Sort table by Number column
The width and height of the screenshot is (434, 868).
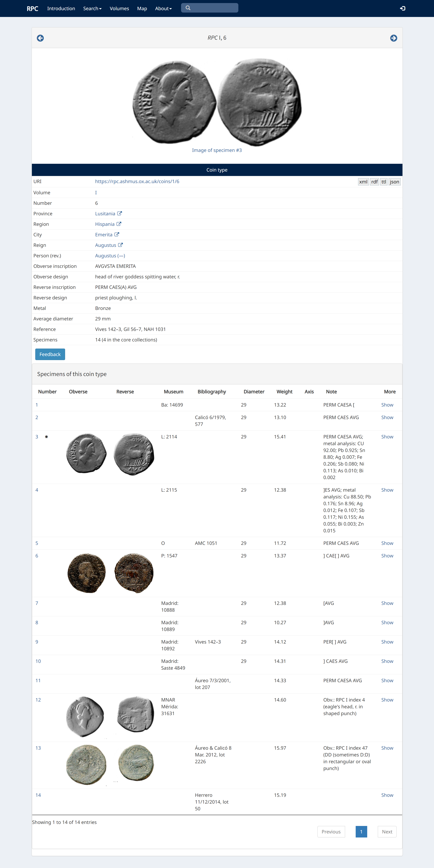[x=47, y=392]
